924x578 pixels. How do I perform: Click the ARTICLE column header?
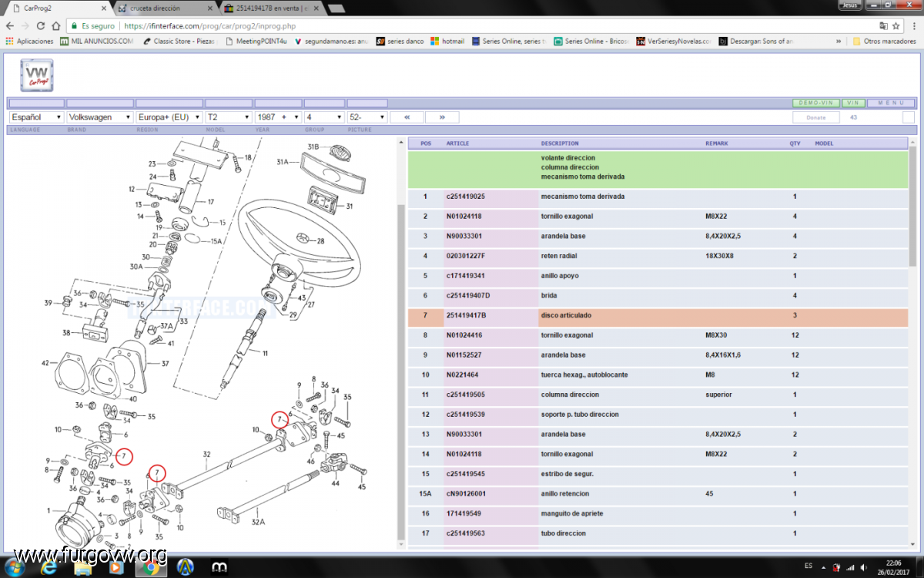(457, 143)
